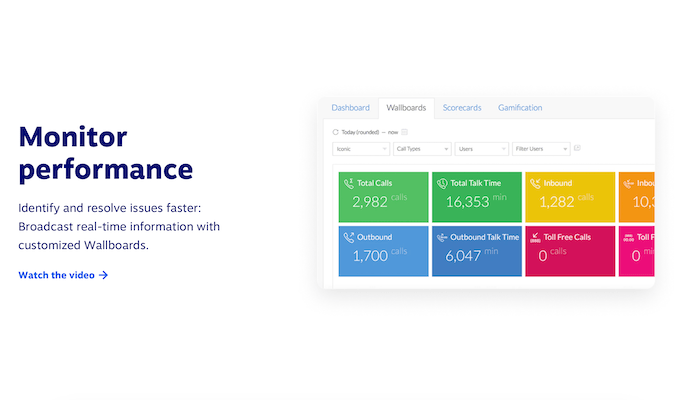Switch to the Dashboard tab
Viewport: 675px width, 400px height.
click(x=350, y=108)
